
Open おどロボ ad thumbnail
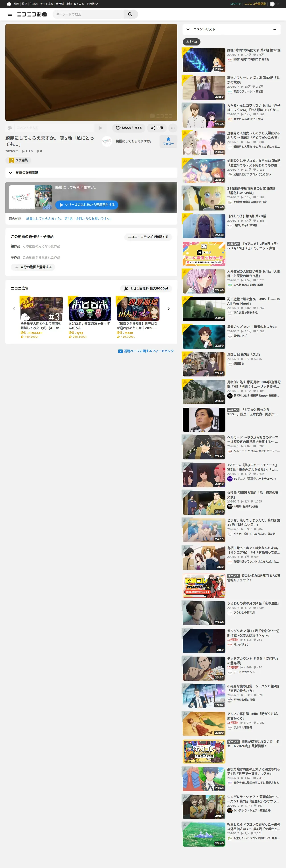pyautogui.click(x=90, y=309)
